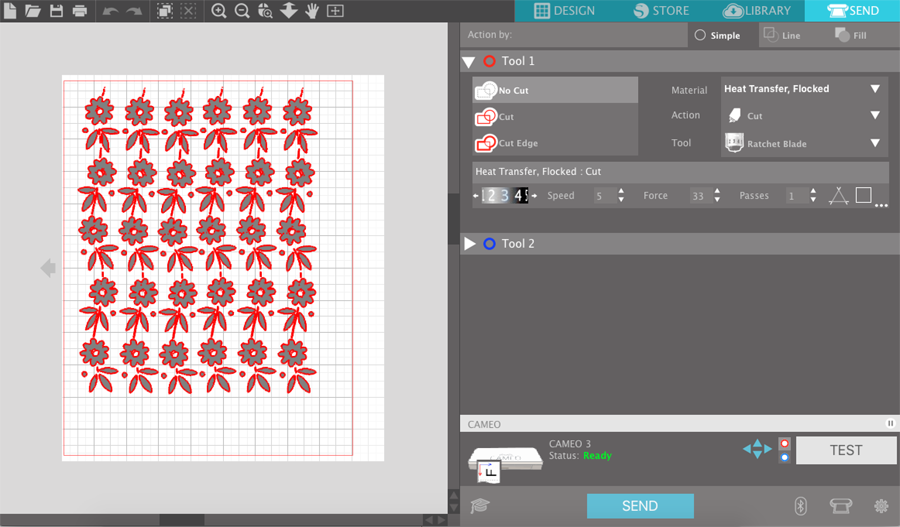Screen dimensions: 900x527
Task: Click the Force stepper arrows
Action: tap(717, 196)
